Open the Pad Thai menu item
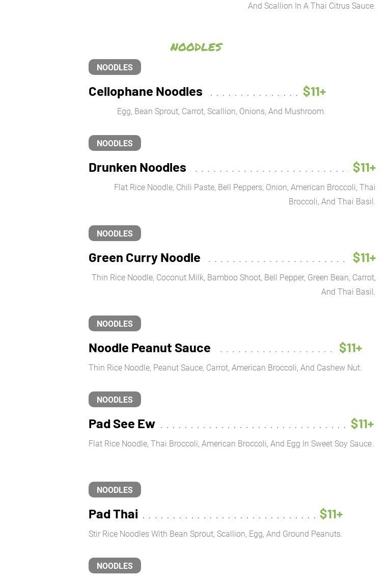This screenshot has height=578, width=392. 114,514
